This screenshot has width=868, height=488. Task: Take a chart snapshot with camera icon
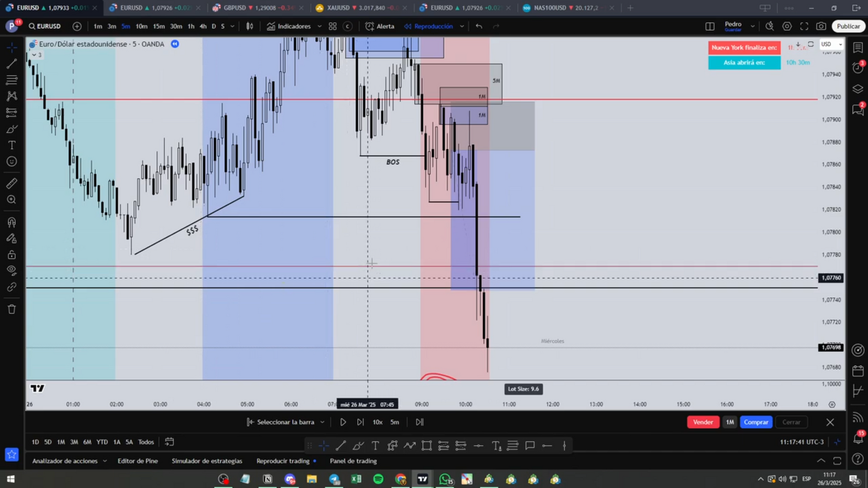(x=821, y=26)
